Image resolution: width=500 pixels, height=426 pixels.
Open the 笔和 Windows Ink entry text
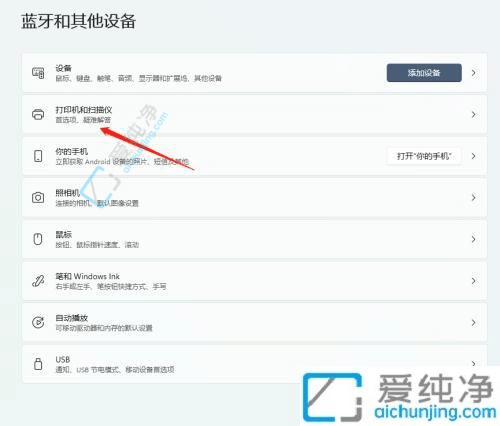pos(87,276)
